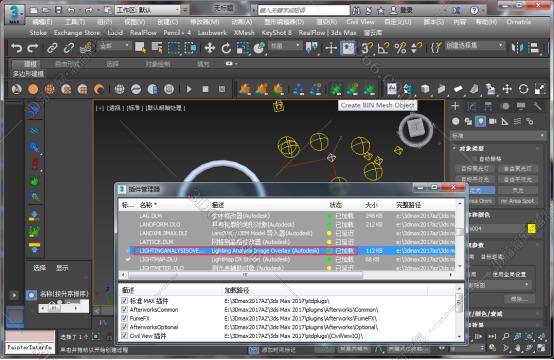Screen dimensions: 554x360
Task: Activate the Select and Scale tool
Action: (x=243, y=48)
